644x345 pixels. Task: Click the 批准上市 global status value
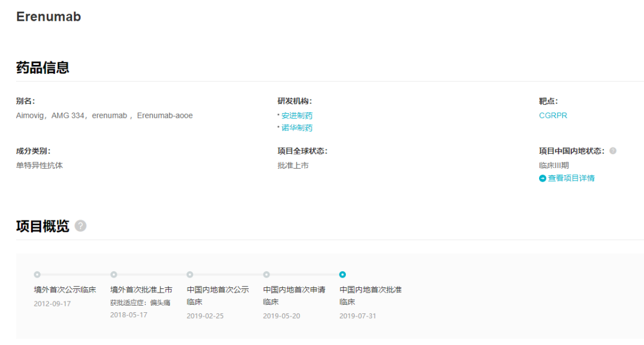pos(293,166)
